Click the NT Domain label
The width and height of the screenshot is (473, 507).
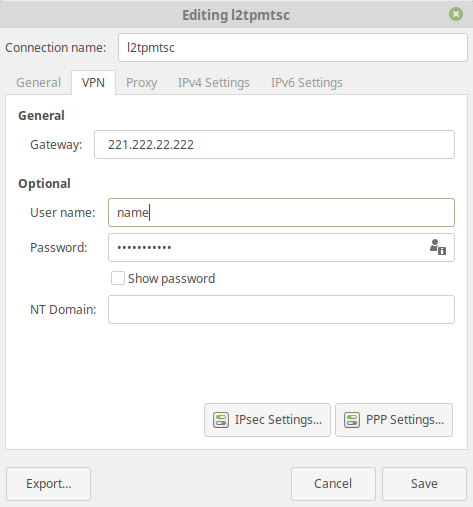point(63,310)
